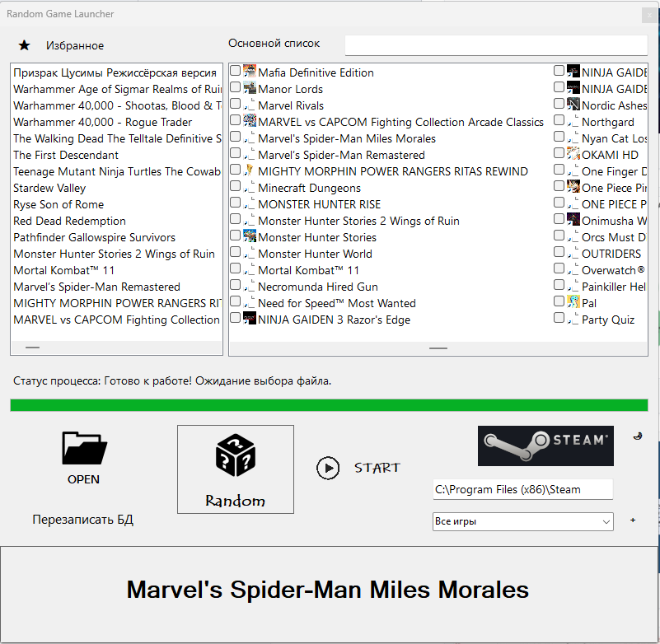Click the Manor Lords game icon

(250, 87)
